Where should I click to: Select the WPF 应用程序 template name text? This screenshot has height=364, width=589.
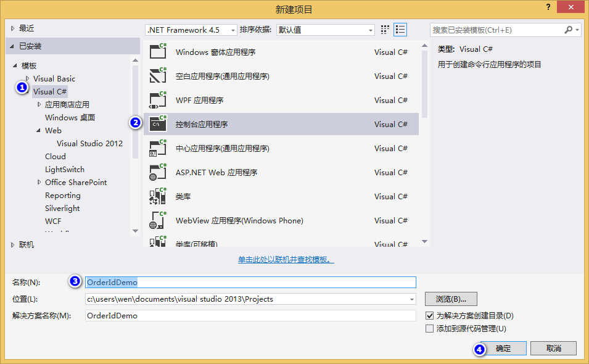pos(199,101)
